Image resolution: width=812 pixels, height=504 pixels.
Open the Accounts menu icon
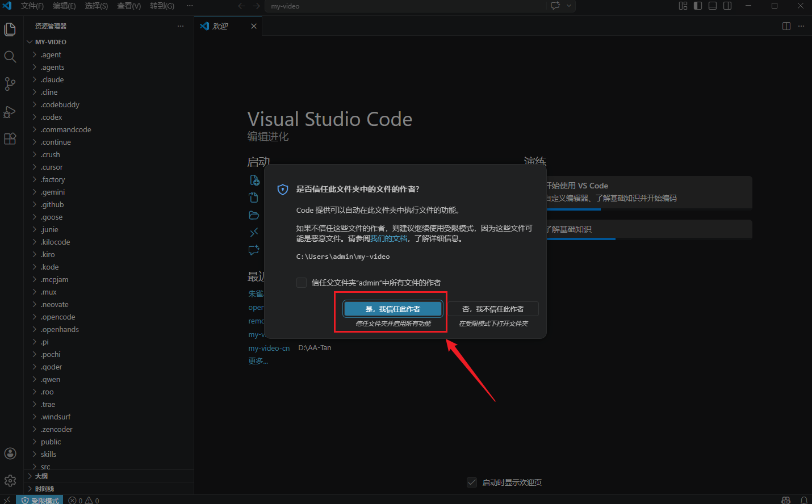point(10,453)
